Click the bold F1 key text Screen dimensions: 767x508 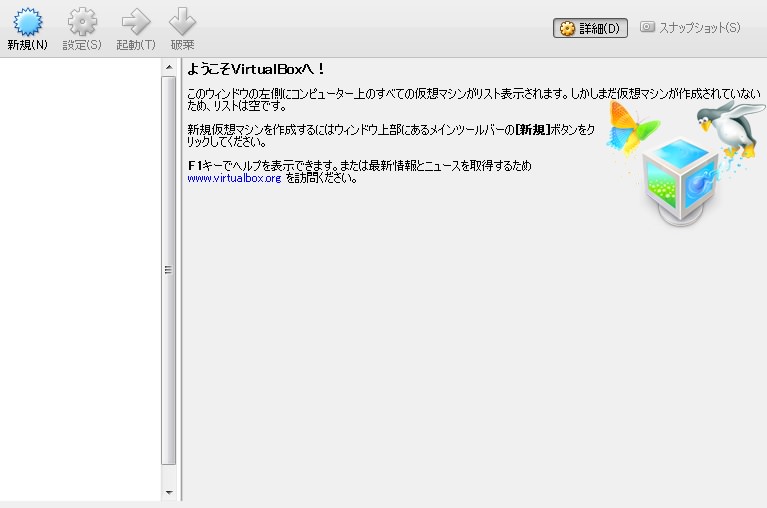[195, 166]
